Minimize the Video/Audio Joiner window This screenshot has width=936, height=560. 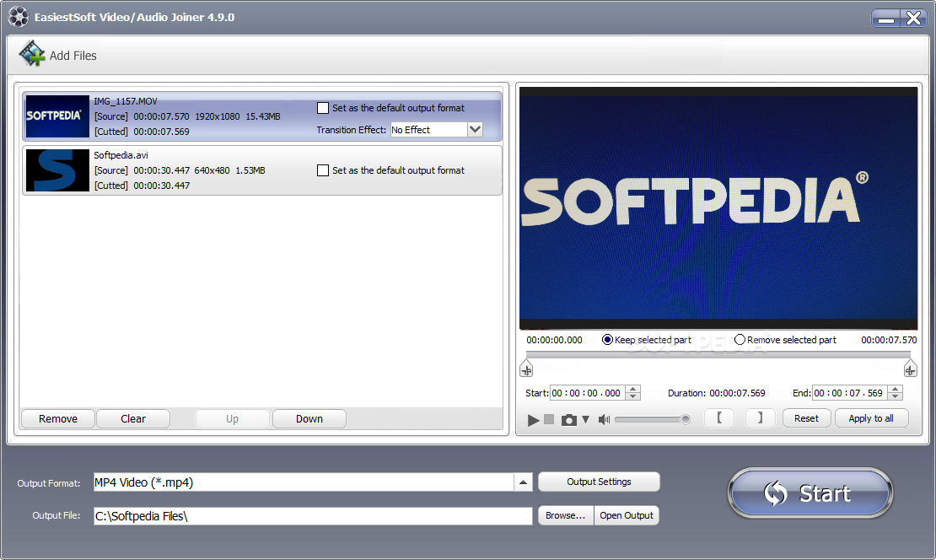coord(886,19)
